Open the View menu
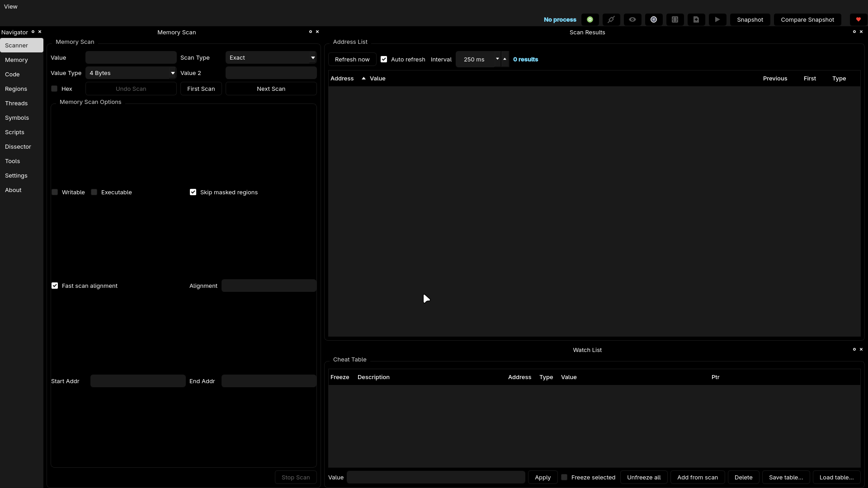This screenshot has height=488, width=868. [x=11, y=6]
